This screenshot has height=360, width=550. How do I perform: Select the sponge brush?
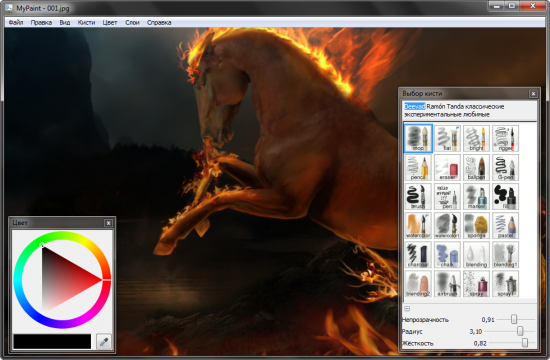click(476, 226)
